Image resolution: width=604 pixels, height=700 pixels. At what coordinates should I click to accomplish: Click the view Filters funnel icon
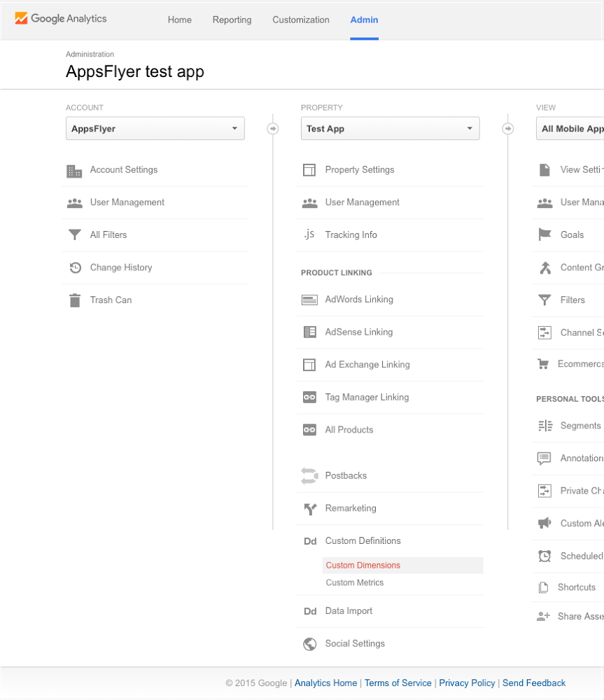545,300
